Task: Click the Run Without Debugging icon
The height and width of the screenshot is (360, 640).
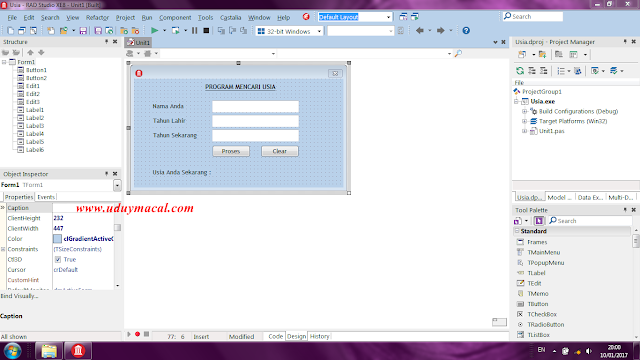Action: point(176,31)
